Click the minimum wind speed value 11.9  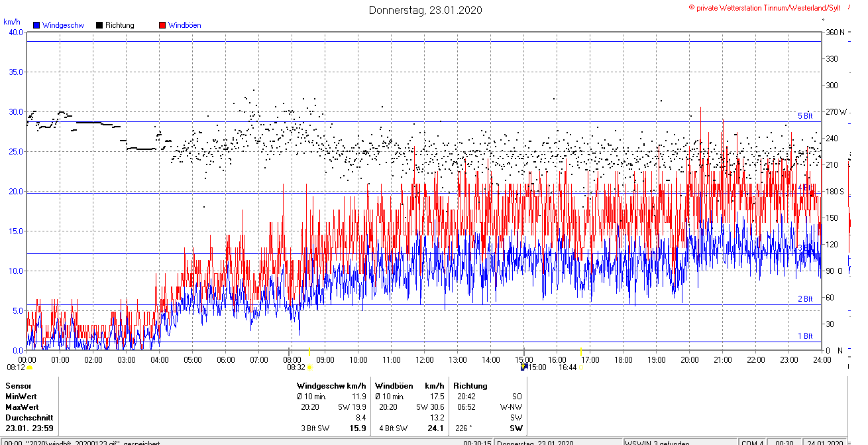[x=359, y=397]
